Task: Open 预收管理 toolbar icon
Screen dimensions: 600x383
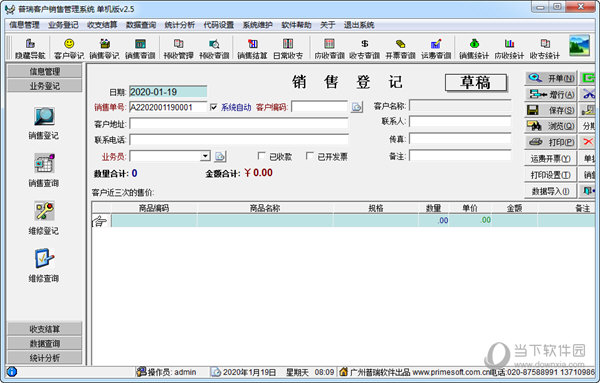Action: (x=178, y=49)
